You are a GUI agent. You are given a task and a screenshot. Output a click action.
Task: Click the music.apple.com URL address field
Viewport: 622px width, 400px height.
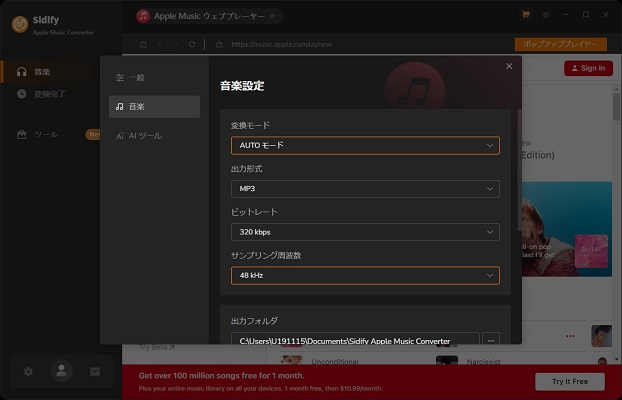[282, 44]
